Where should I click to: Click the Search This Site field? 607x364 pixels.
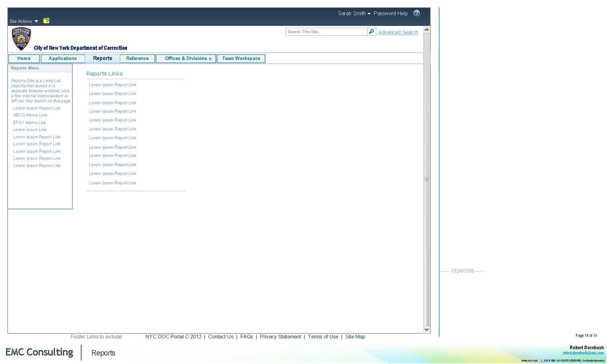(326, 32)
